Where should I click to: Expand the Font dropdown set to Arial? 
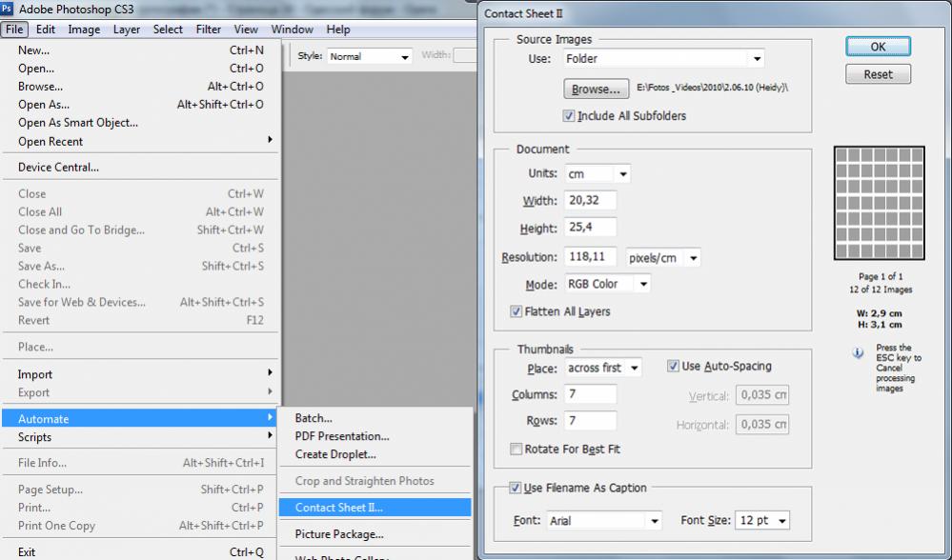604,521
